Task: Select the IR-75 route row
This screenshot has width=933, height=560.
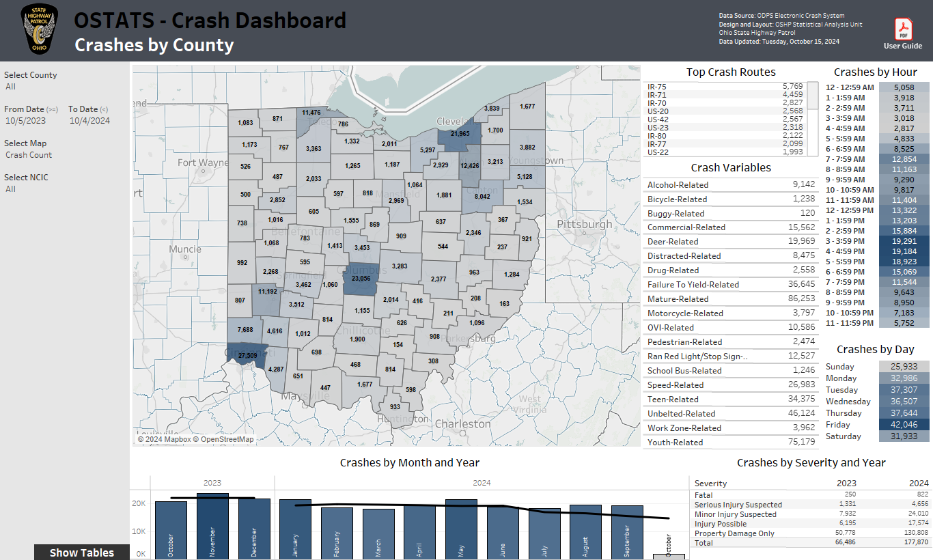Action: 725,87
